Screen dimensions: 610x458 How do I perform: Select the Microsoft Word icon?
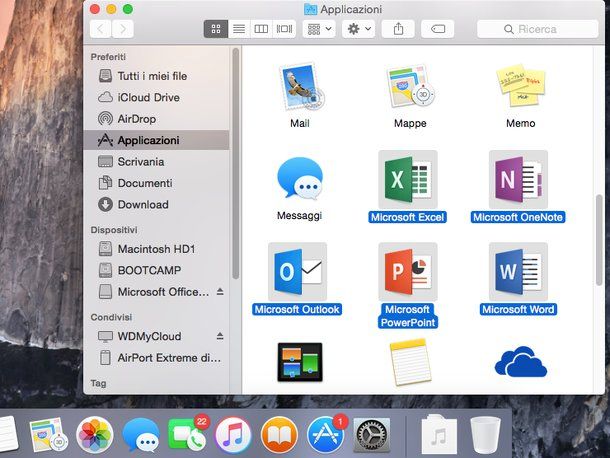point(518,271)
